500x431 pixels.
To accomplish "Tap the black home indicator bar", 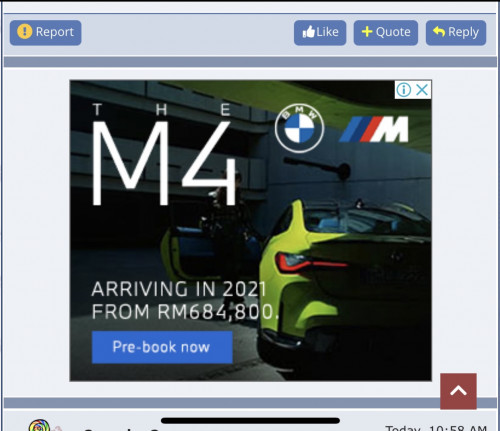I will point(250,421).
